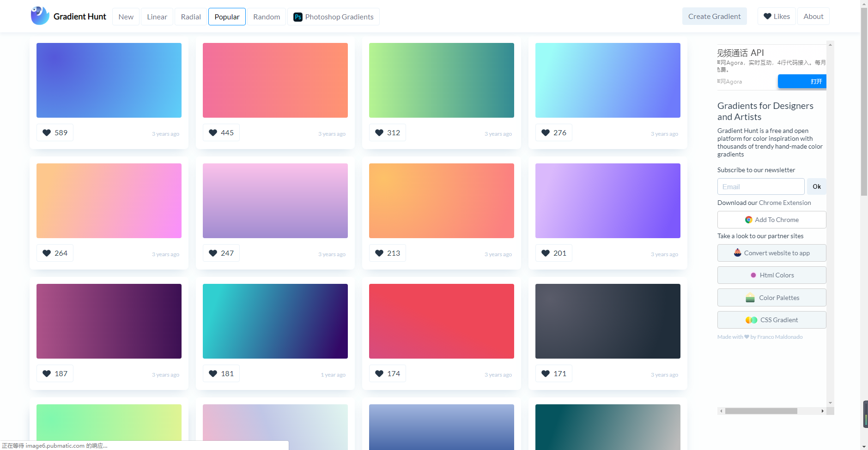The height and width of the screenshot is (450, 868).
Task: Like the green-teal gradient with 312 likes
Action: pyautogui.click(x=388, y=132)
